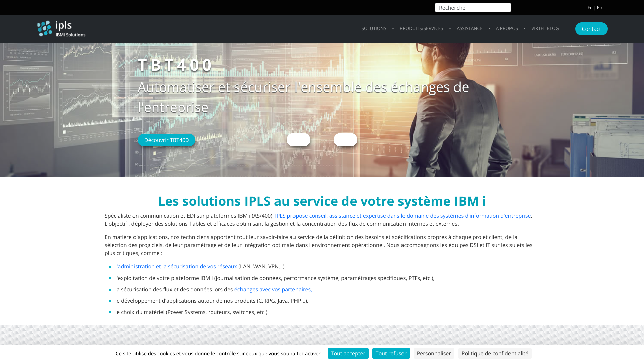Accept all cookies with Tout accepter
This screenshot has height=362, width=644.
[x=348, y=353]
